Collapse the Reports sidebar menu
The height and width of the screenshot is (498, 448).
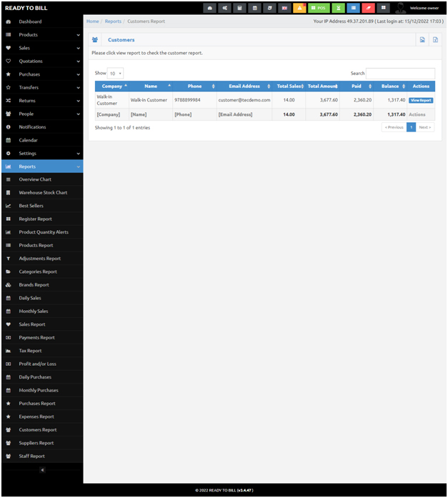click(42, 166)
